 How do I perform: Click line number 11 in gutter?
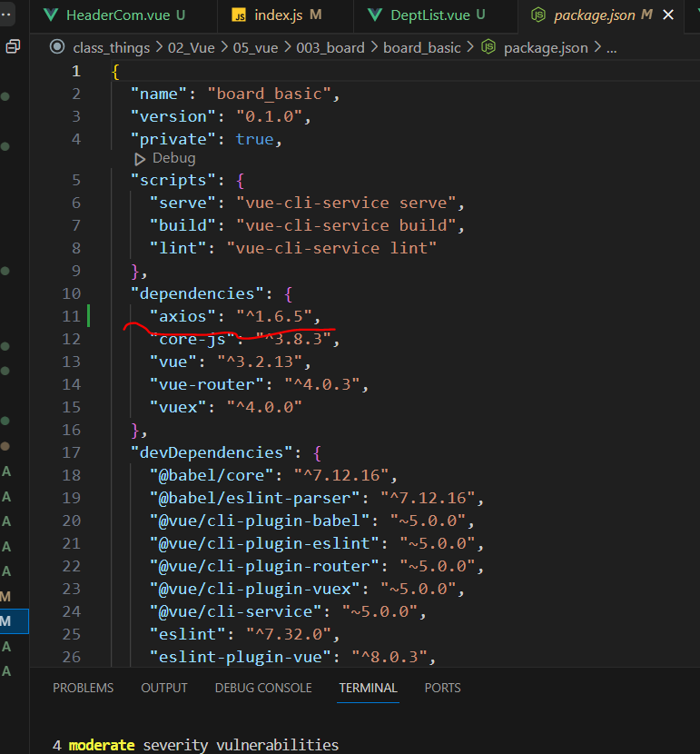click(71, 316)
